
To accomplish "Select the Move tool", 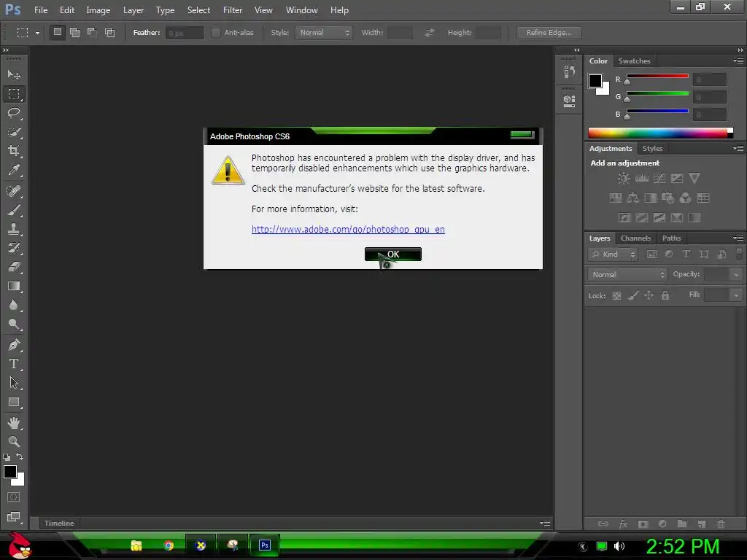I will 14,75.
